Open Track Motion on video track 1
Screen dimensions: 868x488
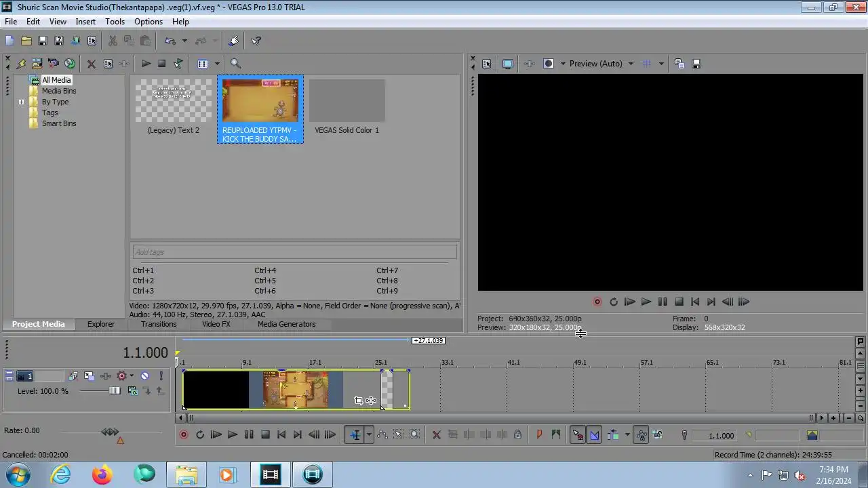pos(89,375)
